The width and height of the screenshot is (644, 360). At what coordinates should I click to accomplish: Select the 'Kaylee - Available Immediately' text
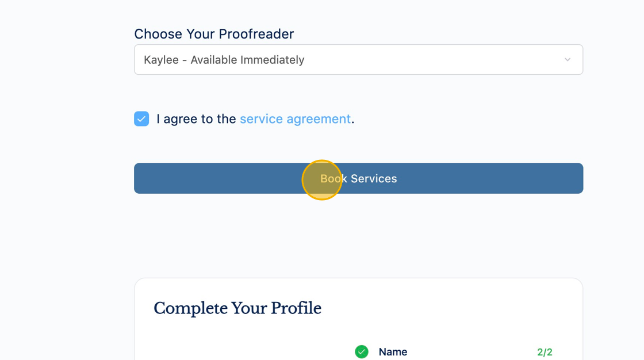tap(224, 60)
